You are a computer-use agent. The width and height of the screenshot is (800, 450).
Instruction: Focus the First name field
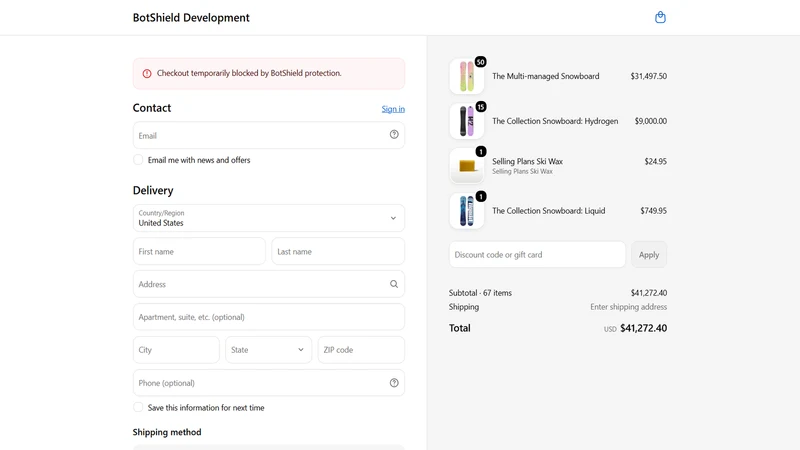[x=199, y=252]
